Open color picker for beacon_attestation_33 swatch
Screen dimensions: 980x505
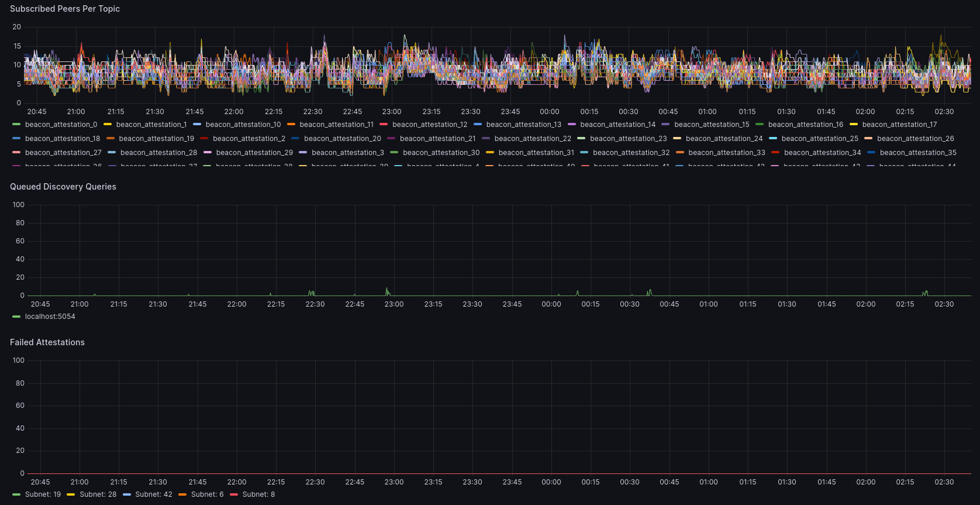(680, 153)
